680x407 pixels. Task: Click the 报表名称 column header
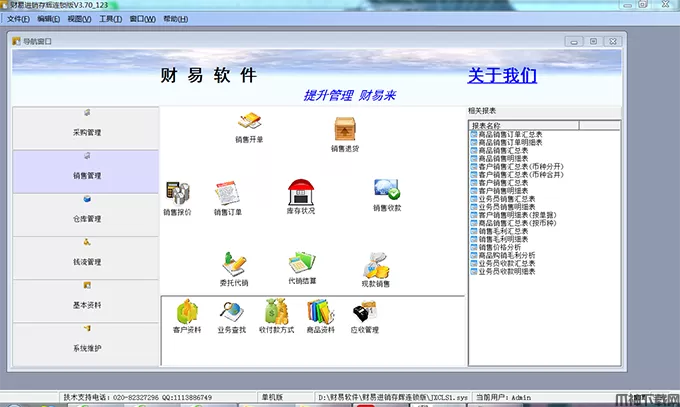pos(524,125)
